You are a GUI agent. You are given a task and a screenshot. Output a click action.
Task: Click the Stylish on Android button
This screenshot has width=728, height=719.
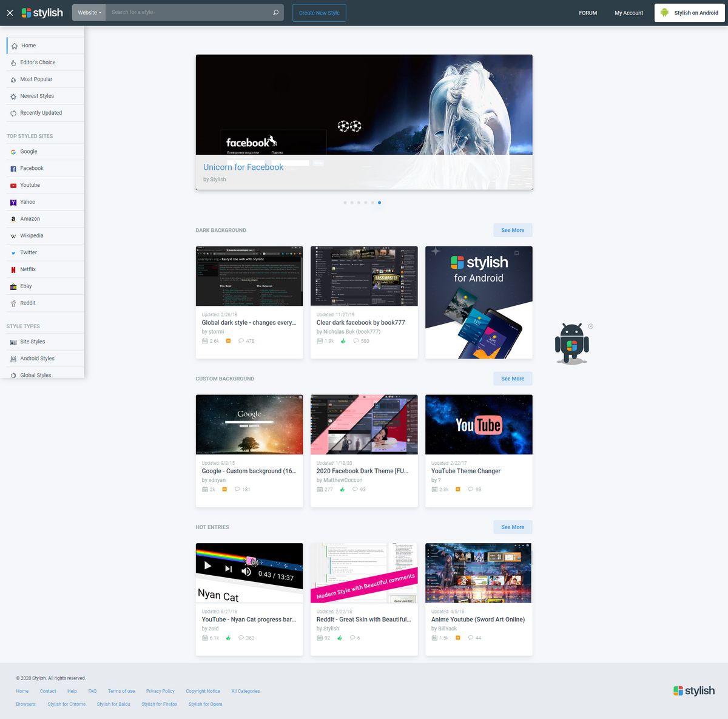[x=689, y=13]
